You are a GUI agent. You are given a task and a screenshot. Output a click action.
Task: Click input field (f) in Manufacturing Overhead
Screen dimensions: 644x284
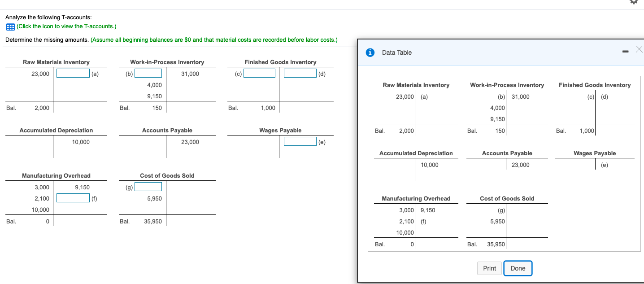coord(72,198)
